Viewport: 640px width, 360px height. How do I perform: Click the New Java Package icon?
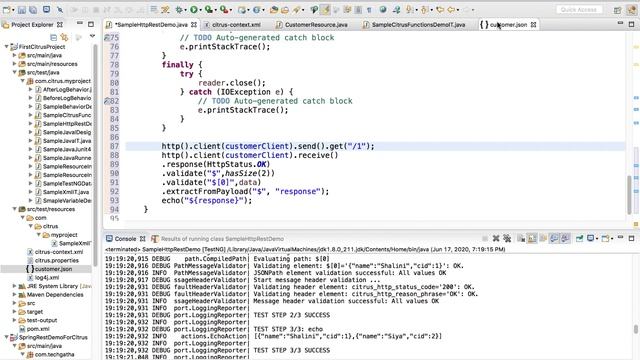pyautogui.click(x=242, y=9)
